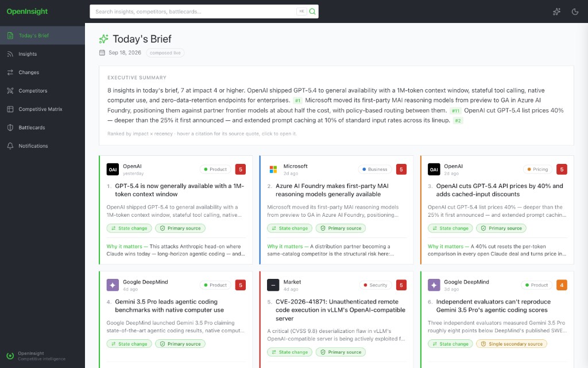Click impact score 5 on Microsoft card
Viewport: 588px width, 368px height.
[x=401, y=170]
